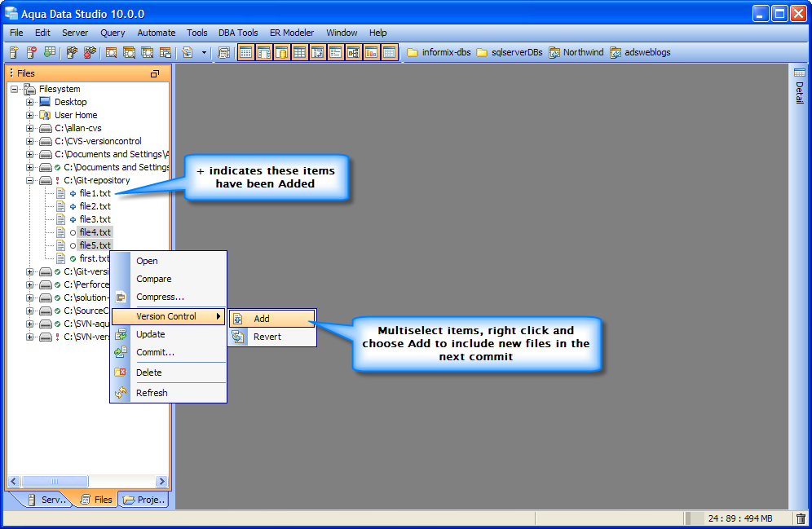Open the adsweblogs bookmark
812x529 pixels.
640,52
